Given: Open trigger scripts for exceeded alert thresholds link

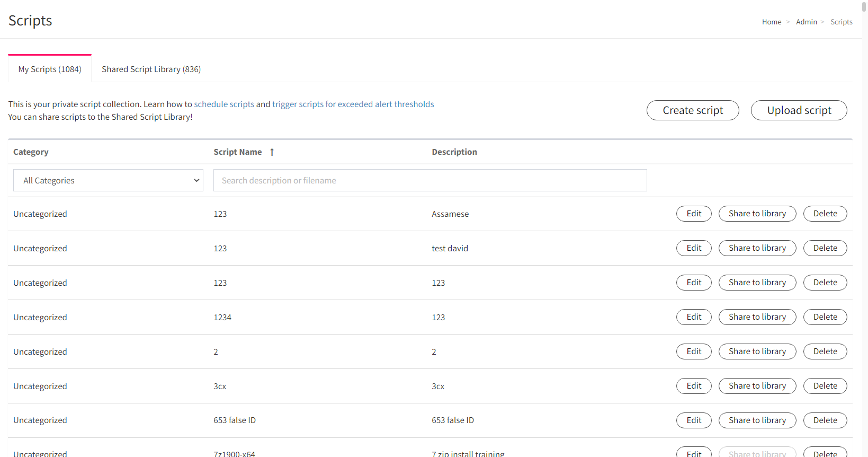Looking at the screenshot, I should coord(353,104).
